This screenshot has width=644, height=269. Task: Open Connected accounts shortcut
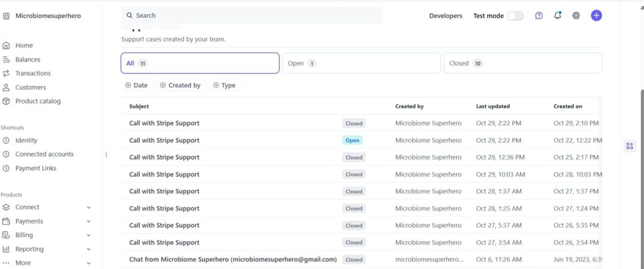[x=45, y=154]
